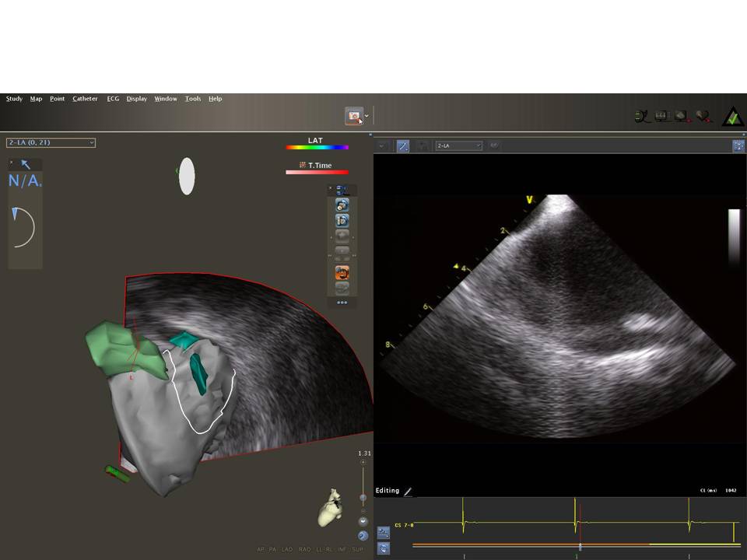The height and width of the screenshot is (560, 747).
Task: Open the Catheter menu
Action: point(85,99)
